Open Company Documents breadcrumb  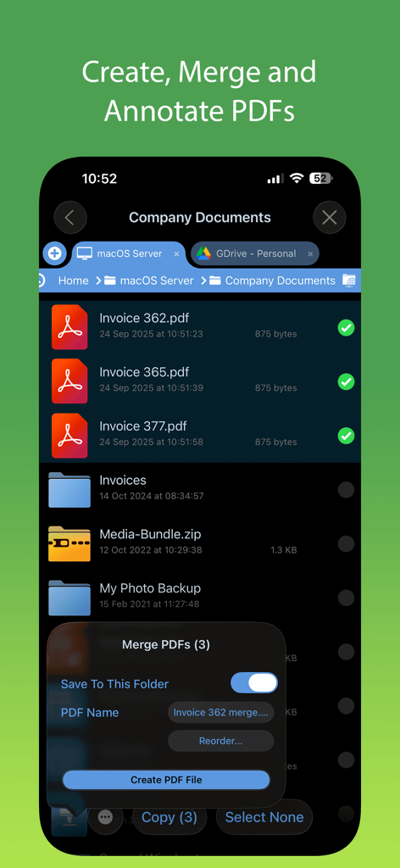point(280,281)
